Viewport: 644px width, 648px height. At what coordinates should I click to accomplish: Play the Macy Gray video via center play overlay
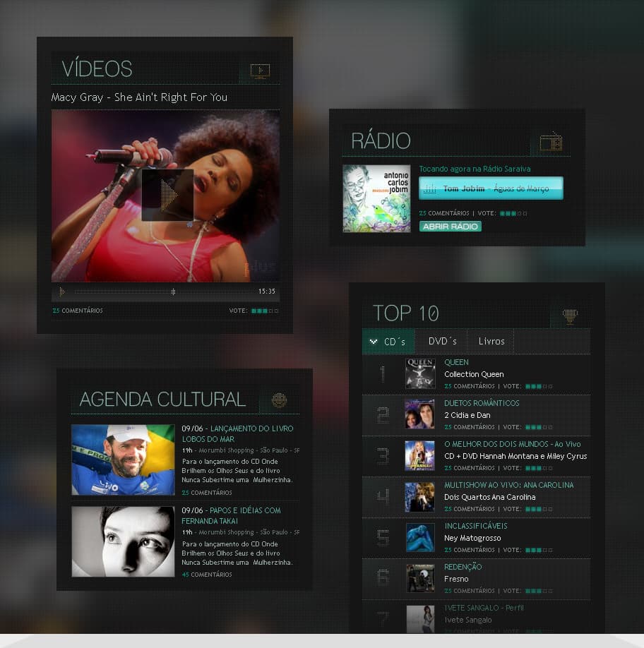pos(167,195)
